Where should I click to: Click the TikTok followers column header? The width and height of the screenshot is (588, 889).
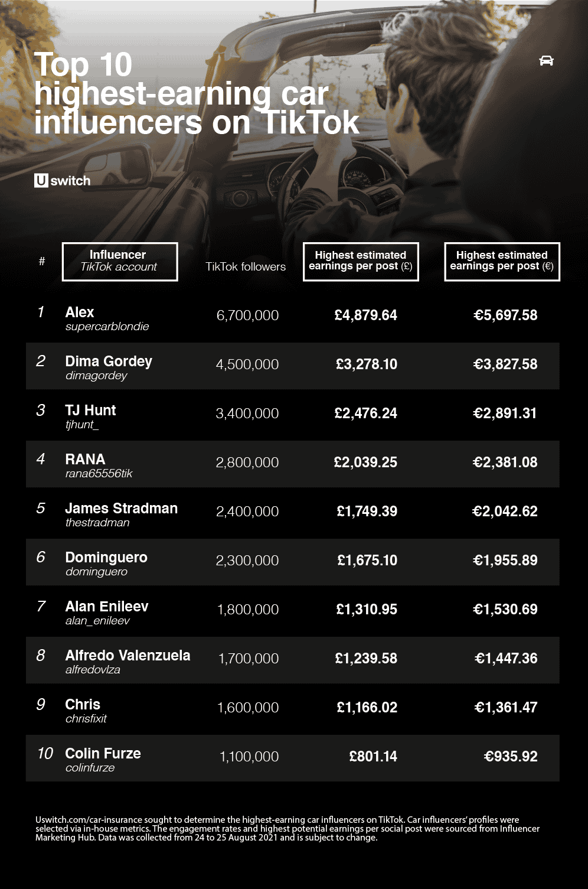[246, 266]
